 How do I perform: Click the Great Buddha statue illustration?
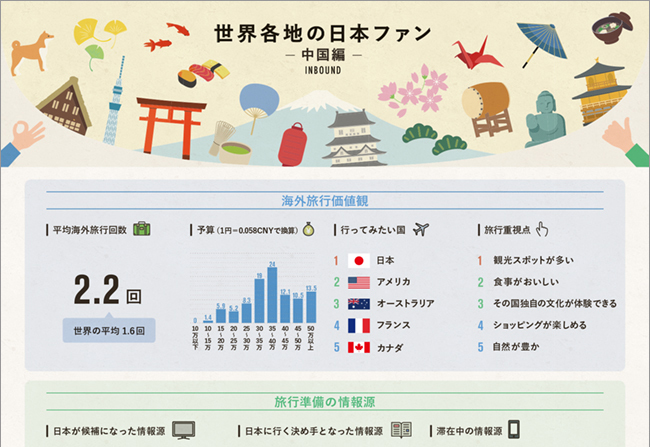pos(545,119)
